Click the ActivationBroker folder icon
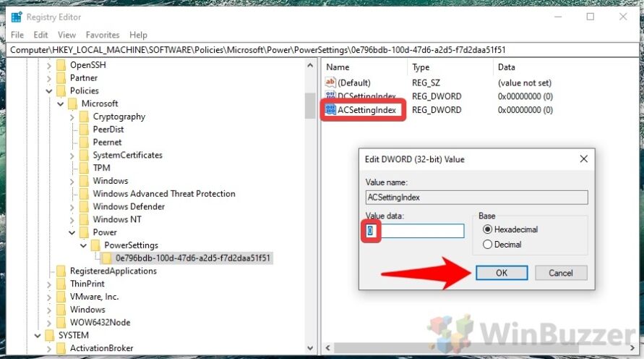 click(x=61, y=348)
